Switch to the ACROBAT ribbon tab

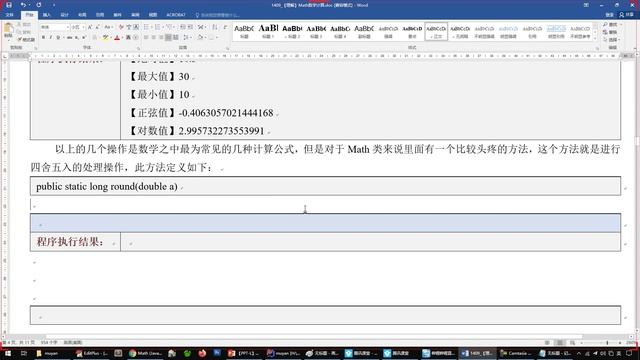click(x=176, y=15)
